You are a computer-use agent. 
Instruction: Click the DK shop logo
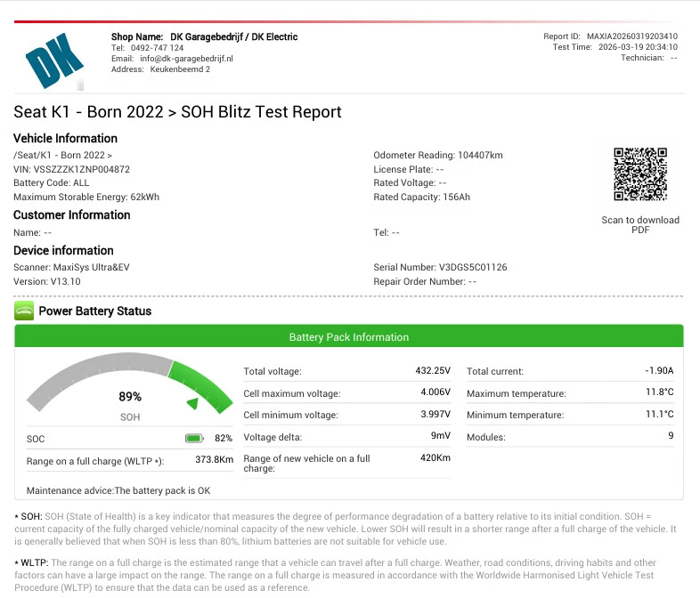point(55,61)
